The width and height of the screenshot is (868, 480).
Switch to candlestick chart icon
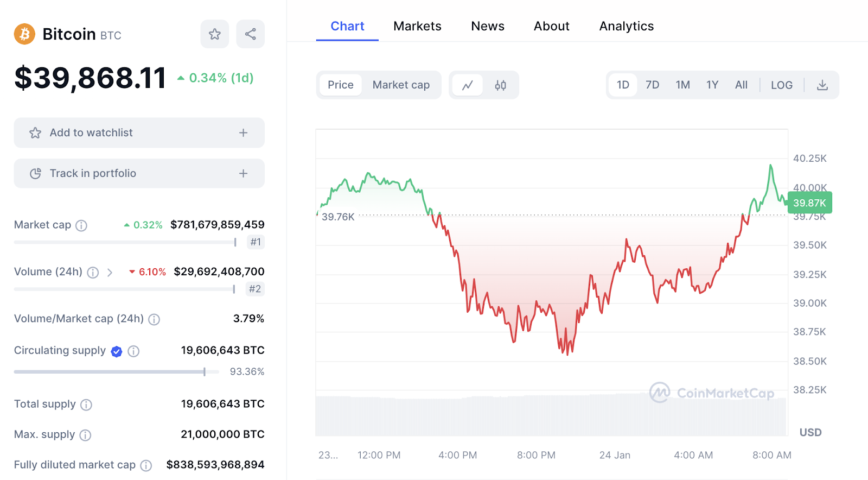pyautogui.click(x=500, y=85)
